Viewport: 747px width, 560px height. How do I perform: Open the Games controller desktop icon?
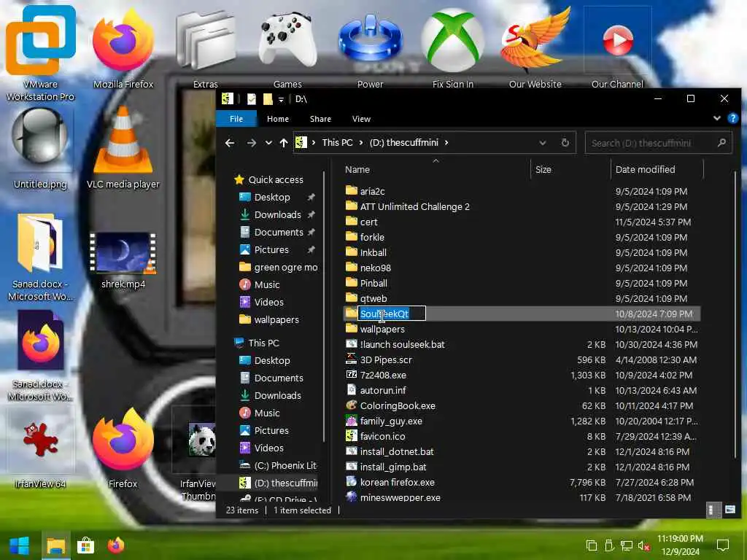click(x=287, y=47)
